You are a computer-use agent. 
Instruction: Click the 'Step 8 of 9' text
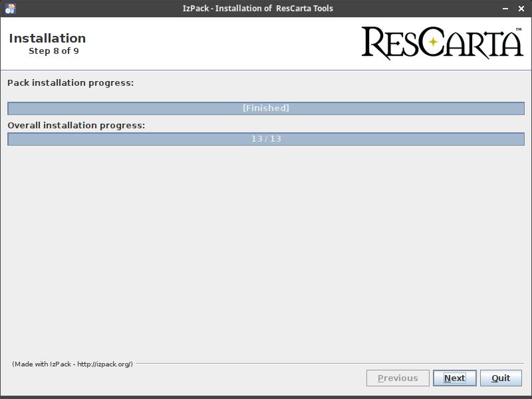point(54,51)
